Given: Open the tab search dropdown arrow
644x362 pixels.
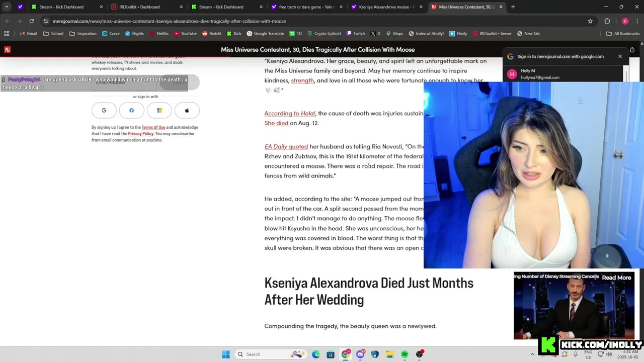Looking at the screenshot, I should [7, 7].
